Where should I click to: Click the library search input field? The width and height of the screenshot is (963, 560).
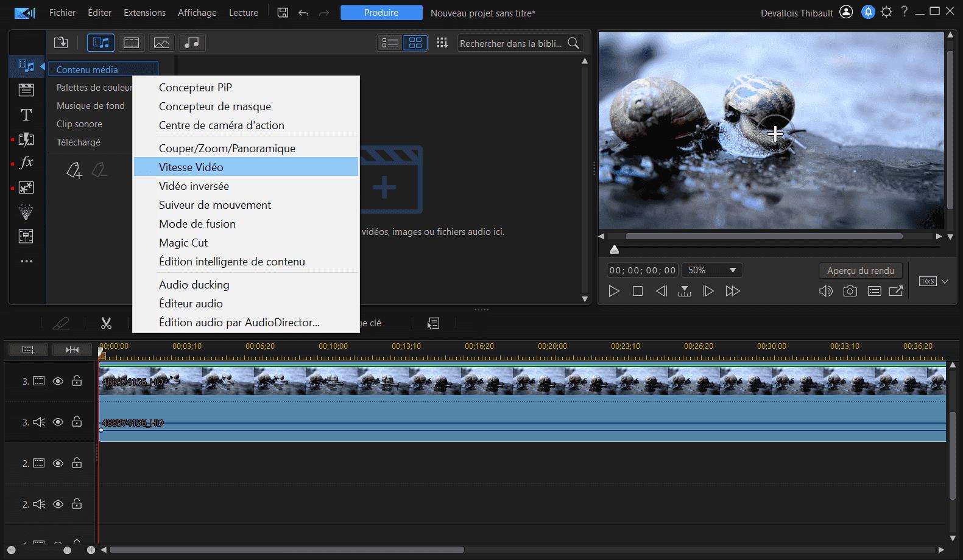point(510,43)
